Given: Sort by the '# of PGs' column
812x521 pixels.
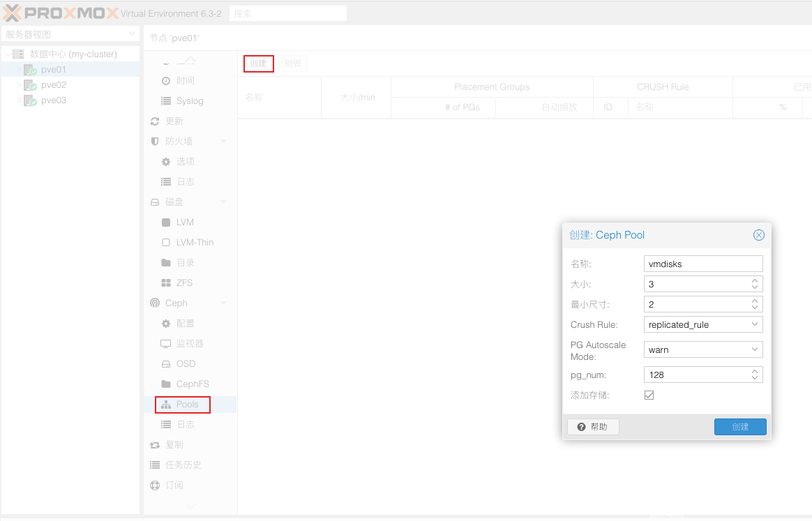Looking at the screenshot, I should tap(443, 107).
